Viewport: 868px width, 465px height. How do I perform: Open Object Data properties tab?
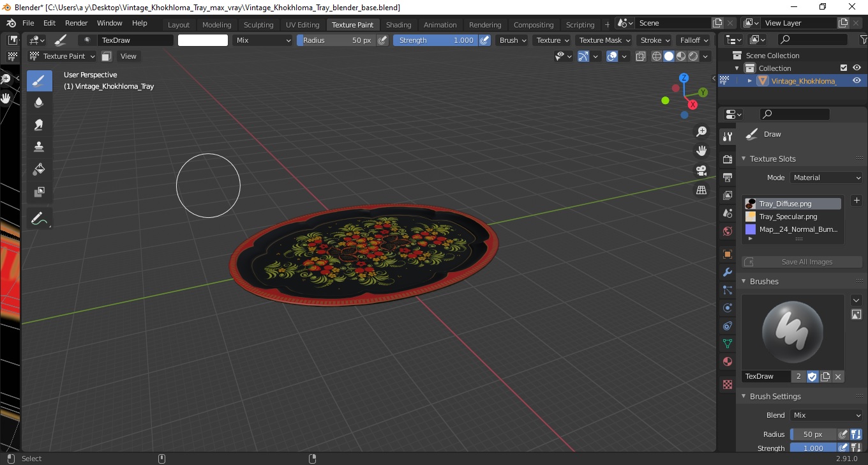pos(727,344)
